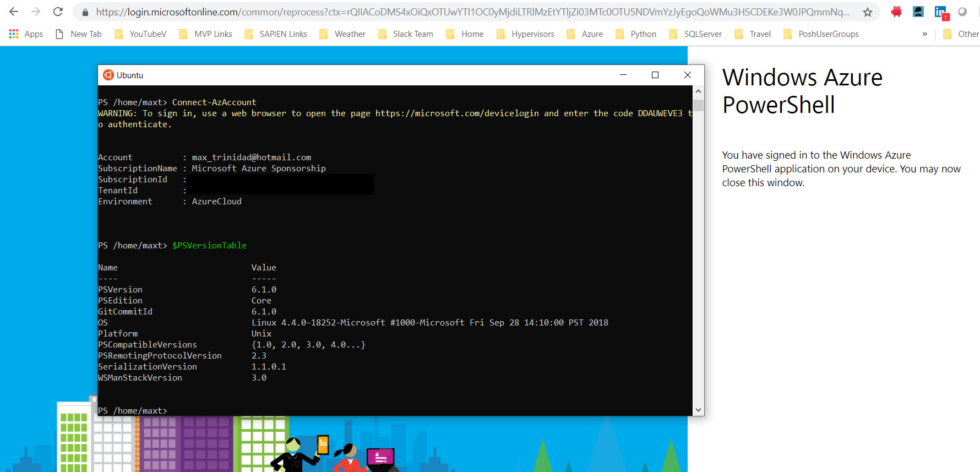Open the MVP Links bookmarks folder
Screen dimensions: 980x472
206,34
